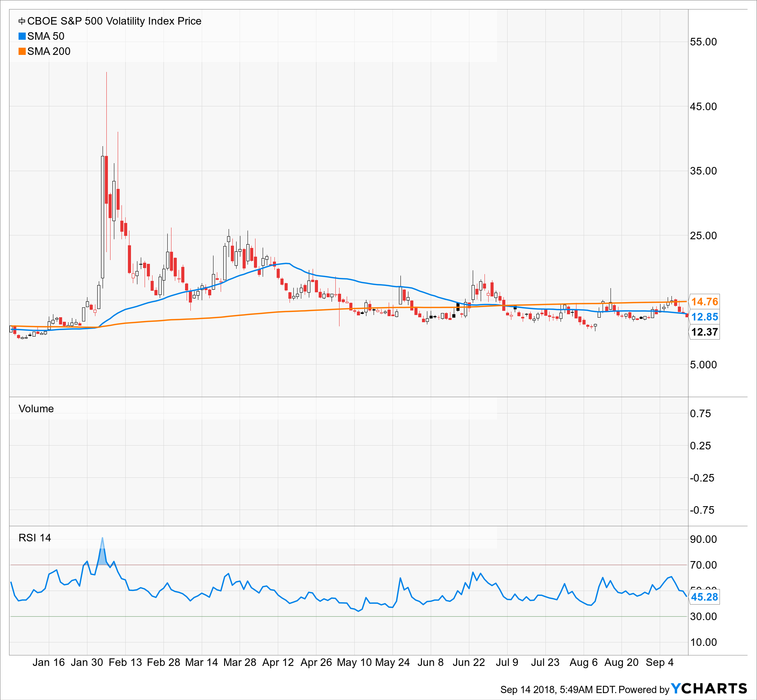Screen dimensions: 757x700
Task: Click the 10.00 RSI axis label
Action: [x=703, y=642]
